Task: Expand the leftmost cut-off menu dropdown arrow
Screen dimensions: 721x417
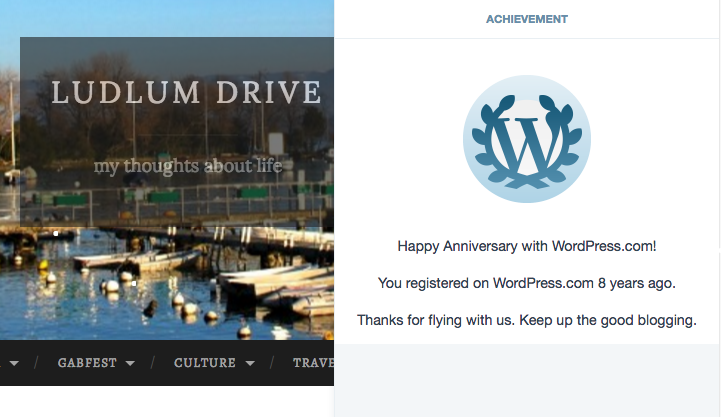Action: pyautogui.click(x=14, y=364)
